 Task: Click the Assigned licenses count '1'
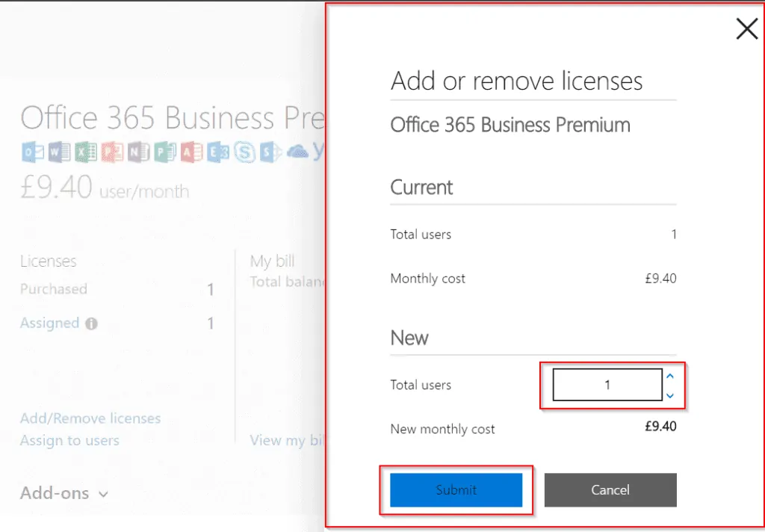click(210, 324)
